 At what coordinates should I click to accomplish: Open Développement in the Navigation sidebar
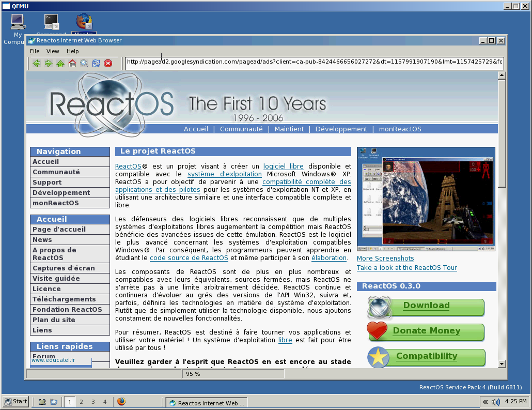pos(70,193)
